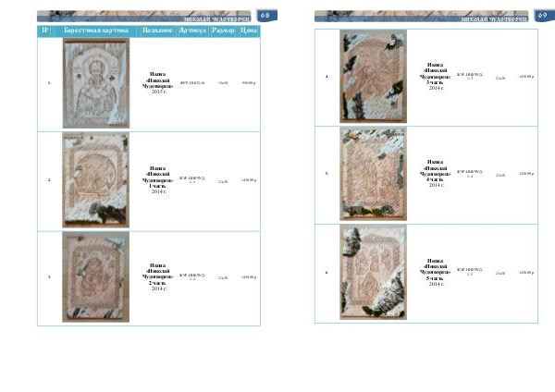
Task: Open the '1 часть' icon photo
Action: click(94, 180)
